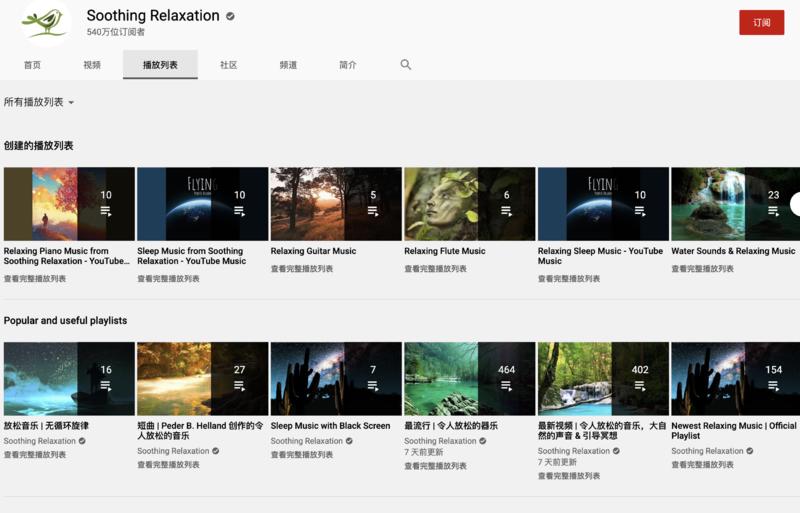Open the 最新视频 playlist title
This screenshot has height=513, width=800.
tap(602, 430)
